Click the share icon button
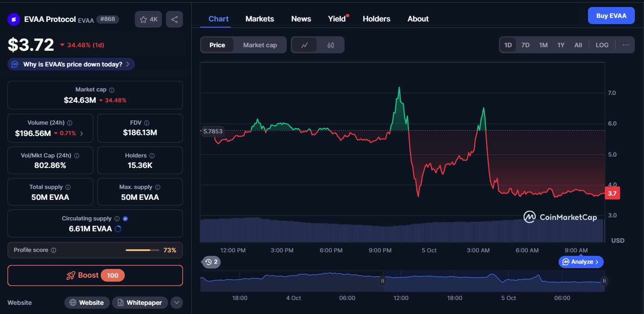 click(x=174, y=19)
